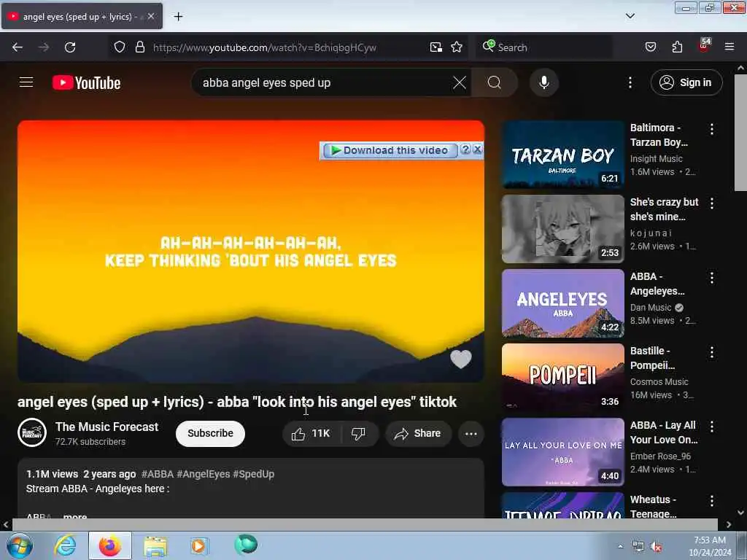Open the YouTube guide hamburger menu
The image size is (747, 560).
(26, 82)
